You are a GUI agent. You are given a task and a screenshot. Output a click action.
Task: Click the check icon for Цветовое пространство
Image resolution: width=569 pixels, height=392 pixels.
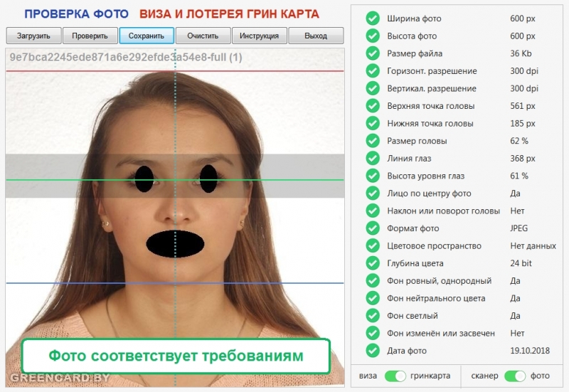[x=373, y=245]
